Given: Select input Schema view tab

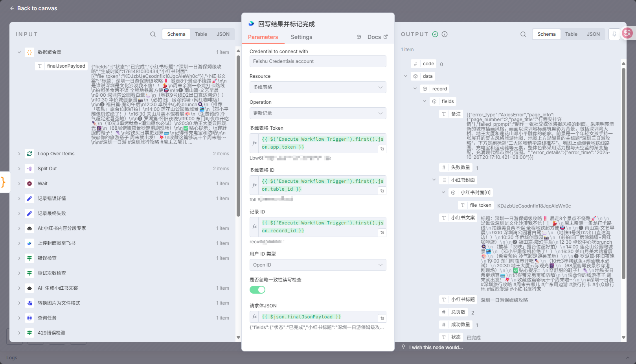Looking at the screenshot, I should [176, 34].
